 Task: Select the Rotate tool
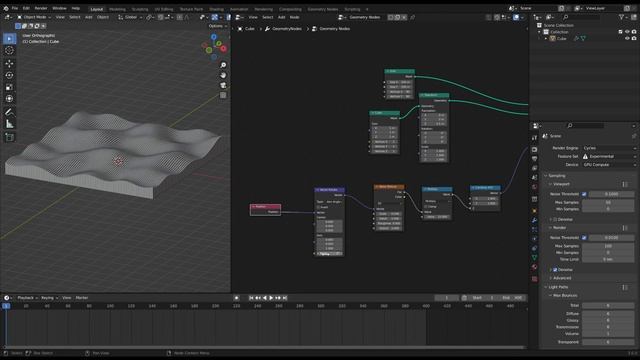click(x=9, y=75)
